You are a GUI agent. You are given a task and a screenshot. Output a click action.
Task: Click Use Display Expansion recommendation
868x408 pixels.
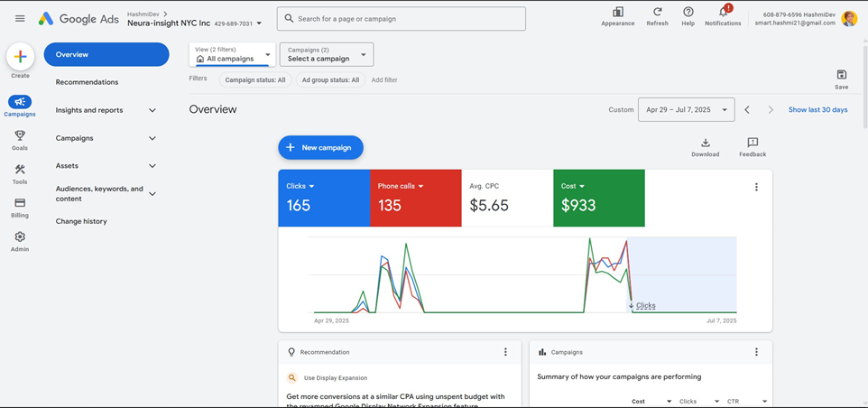pos(336,378)
